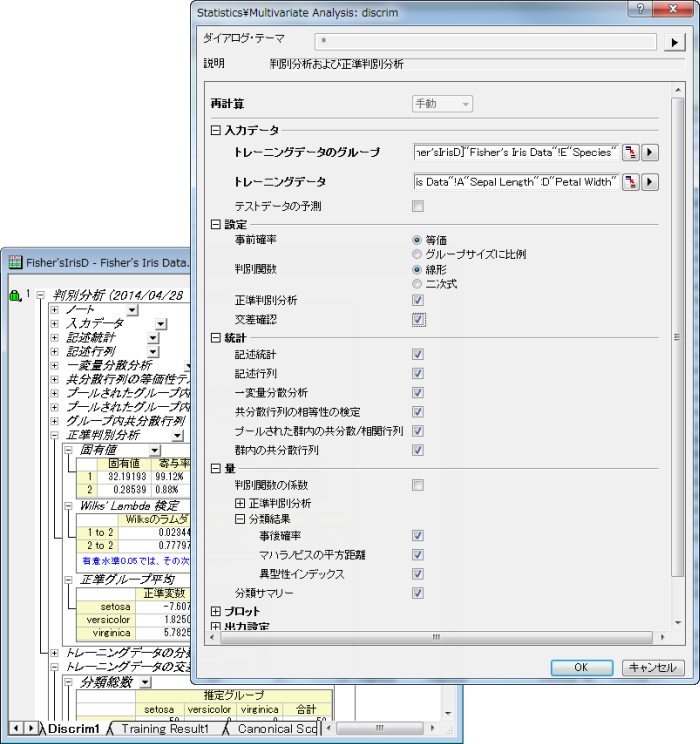Open dialog theme arrow button
The width and height of the screenshot is (700, 744).
tap(674, 42)
